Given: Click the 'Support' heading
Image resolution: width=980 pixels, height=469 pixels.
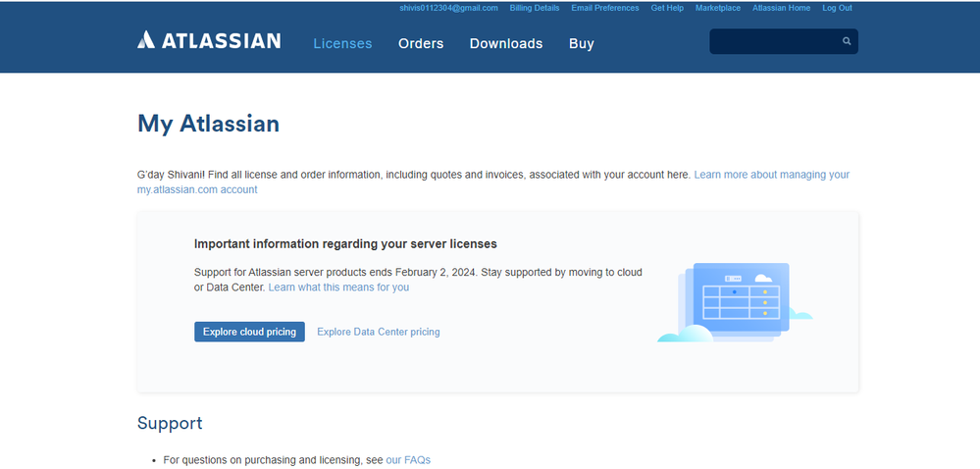Looking at the screenshot, I should [170, 423].
